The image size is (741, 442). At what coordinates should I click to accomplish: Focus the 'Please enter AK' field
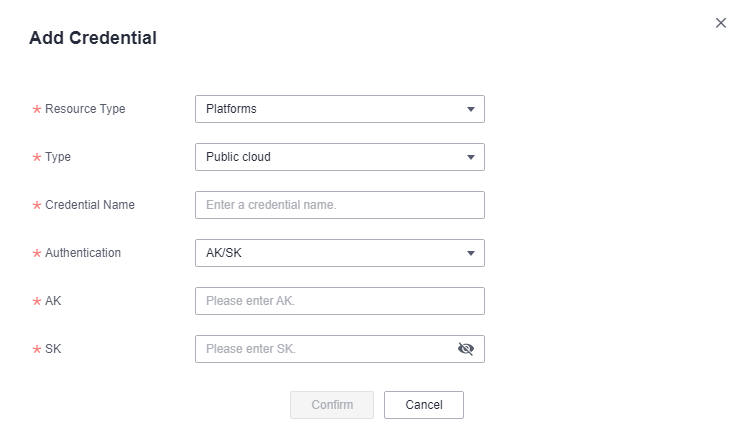pyautogui.click(x=339, y=301)
